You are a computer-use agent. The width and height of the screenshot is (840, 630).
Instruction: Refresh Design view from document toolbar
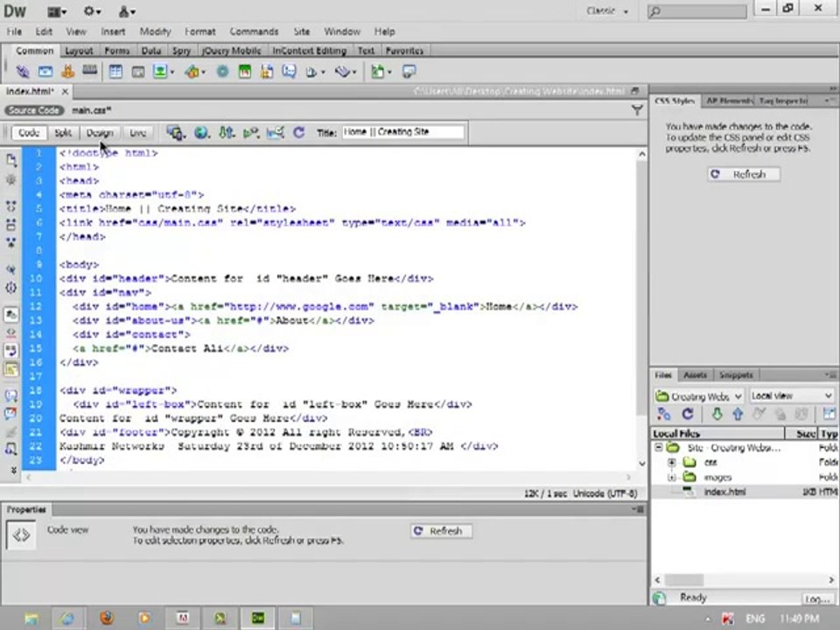(x=299, y=132)
